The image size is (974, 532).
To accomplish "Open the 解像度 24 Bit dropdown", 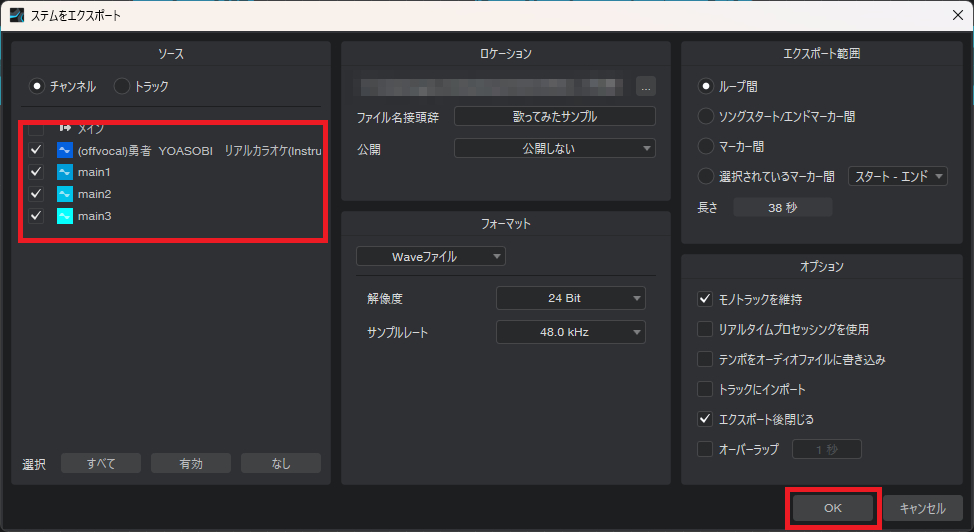I will pyautogui.click(x=571, y=298).
